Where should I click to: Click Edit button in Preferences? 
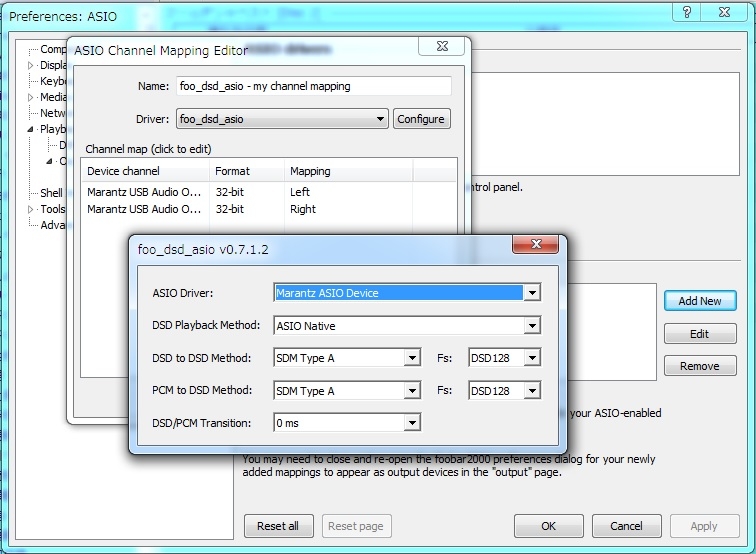coord(700,334)
